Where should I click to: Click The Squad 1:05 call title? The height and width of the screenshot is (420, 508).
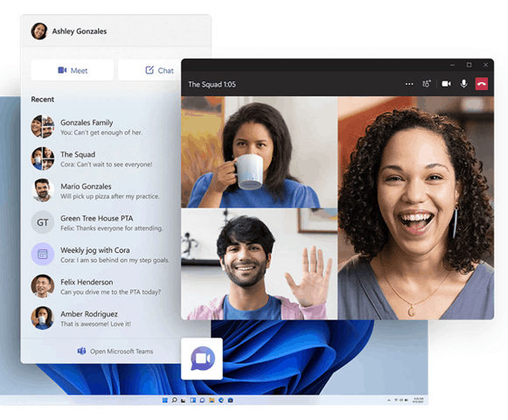point(212,84)
